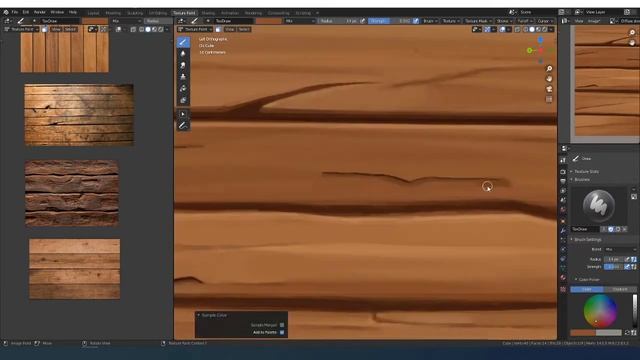Select solid viewport shading in right viewport header
Screen dimensions: 640x360
(532, 29)
